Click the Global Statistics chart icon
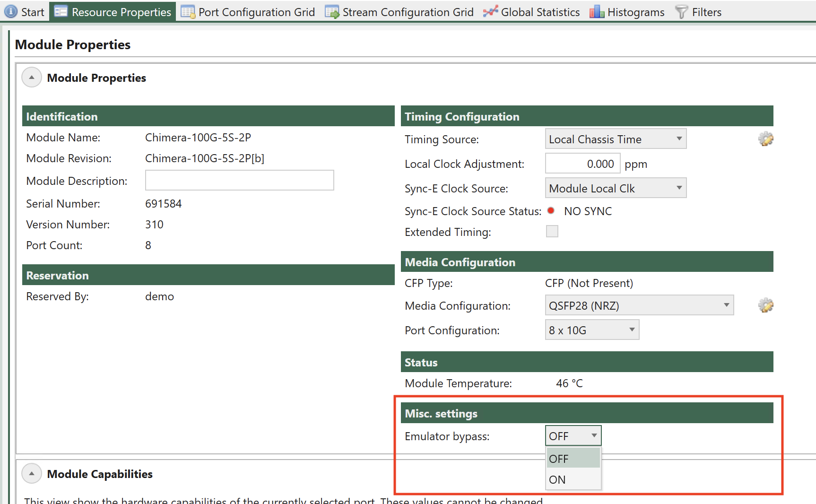This screenshot has height=504, width=816. (490, 12)
